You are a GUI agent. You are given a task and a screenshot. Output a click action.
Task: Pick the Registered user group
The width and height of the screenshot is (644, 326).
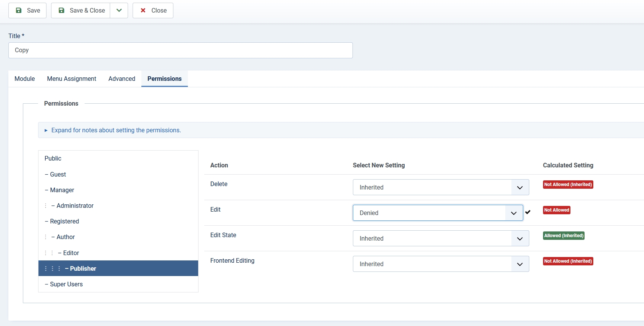(x=64, y=221)
